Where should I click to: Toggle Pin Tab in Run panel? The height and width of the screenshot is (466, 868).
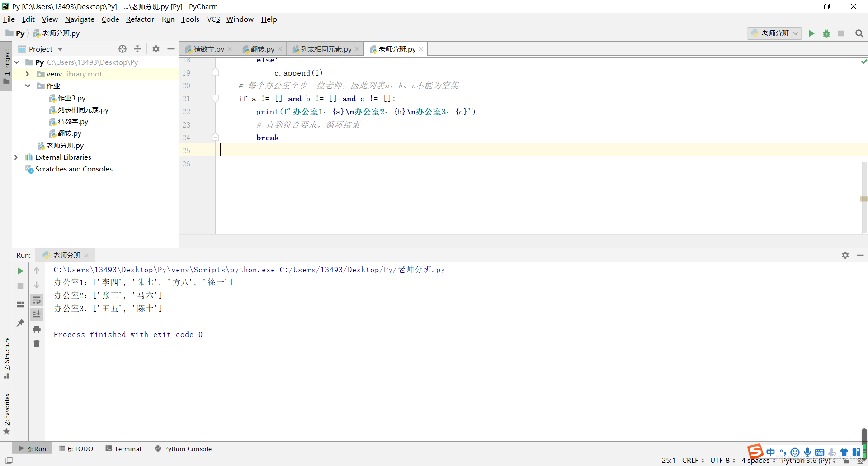[20, 323]
